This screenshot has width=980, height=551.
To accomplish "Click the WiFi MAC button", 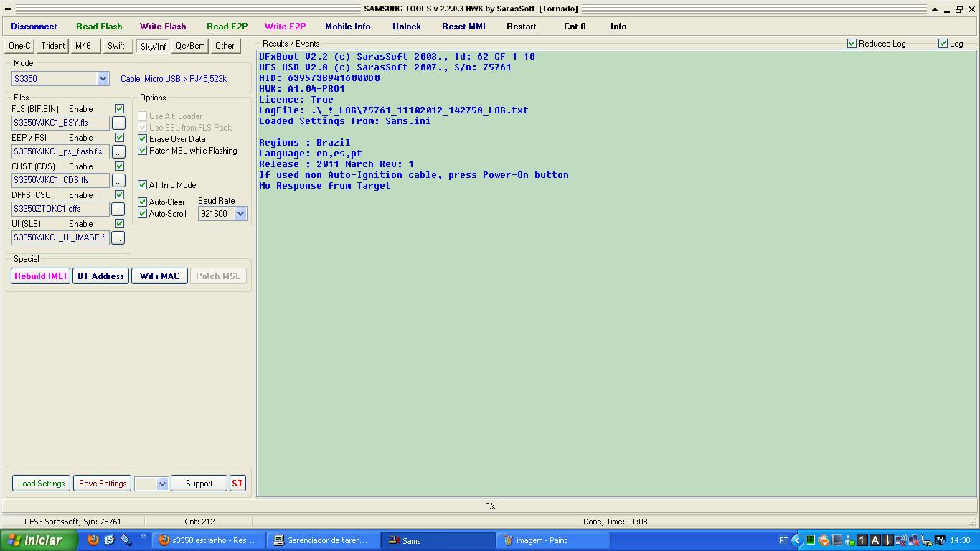I will pyautogui.click(x=159, y=276).
